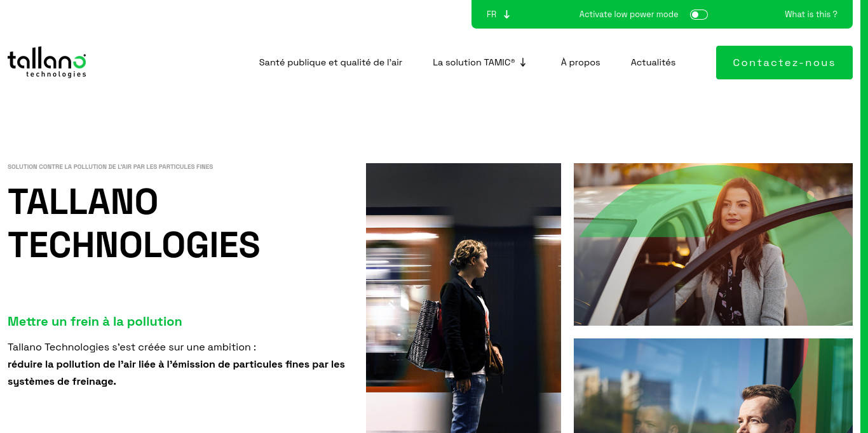Click the woman on the train platform photo
This screenshot has height=433, width=868.
463,298
